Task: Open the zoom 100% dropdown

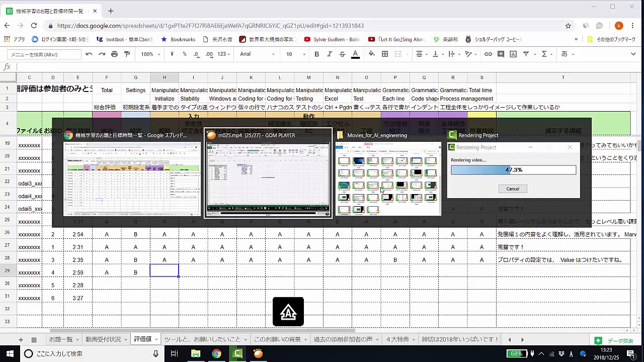Action: point(150,54)
